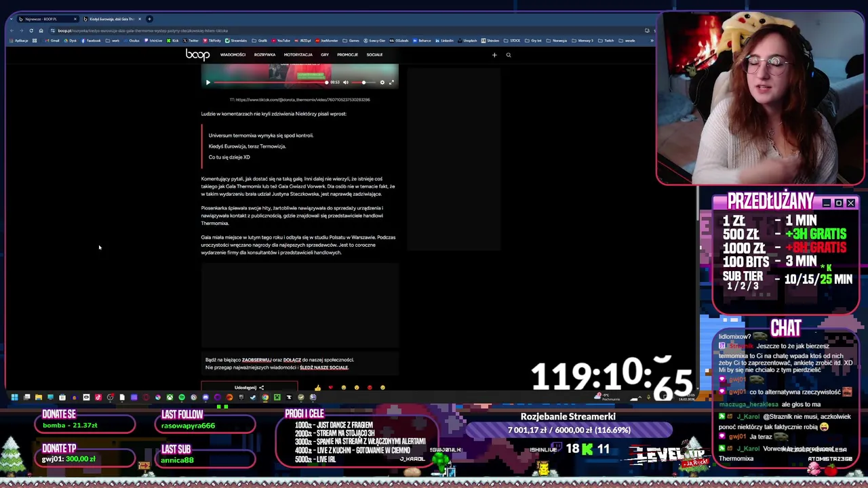Image resolution: width=868 pixels, height=488 pixels.
Task: Open the GRY menu item
Action: point(325,55)
